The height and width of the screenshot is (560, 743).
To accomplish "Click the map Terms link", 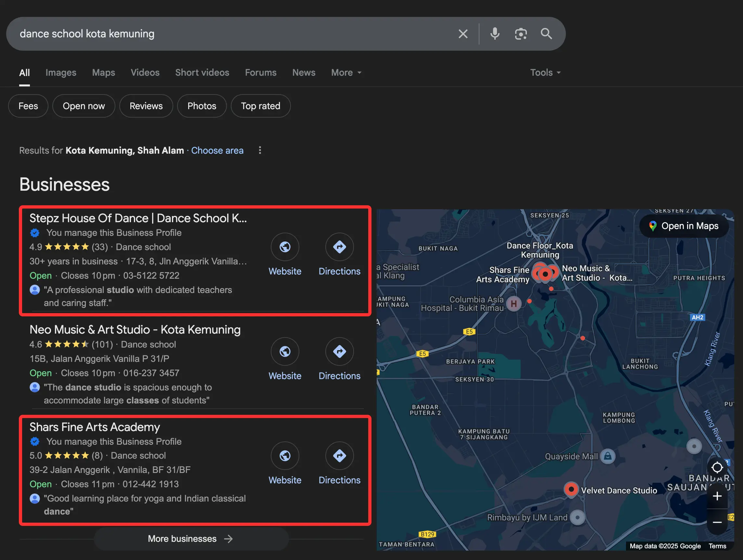I will [717, 546].
